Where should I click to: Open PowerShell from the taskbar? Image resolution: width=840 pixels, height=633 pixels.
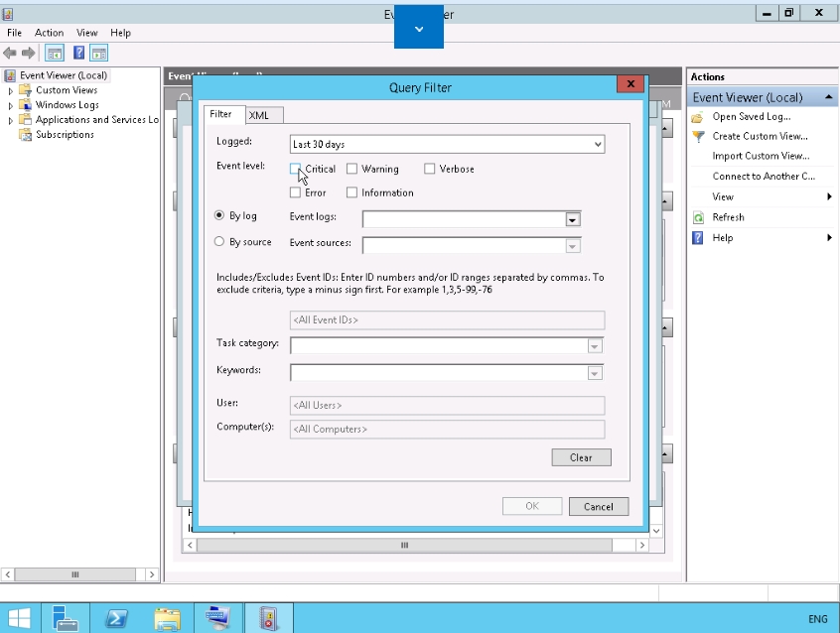tap(115, 618)
